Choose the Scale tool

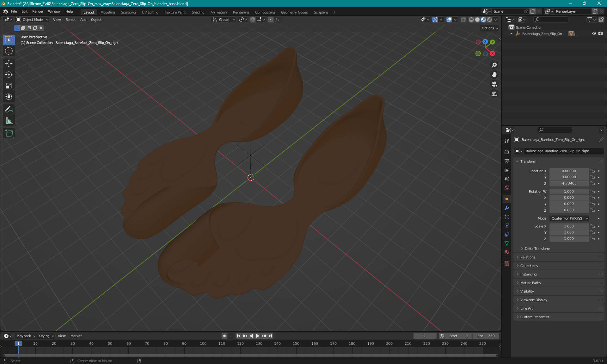tap(9, 86)
